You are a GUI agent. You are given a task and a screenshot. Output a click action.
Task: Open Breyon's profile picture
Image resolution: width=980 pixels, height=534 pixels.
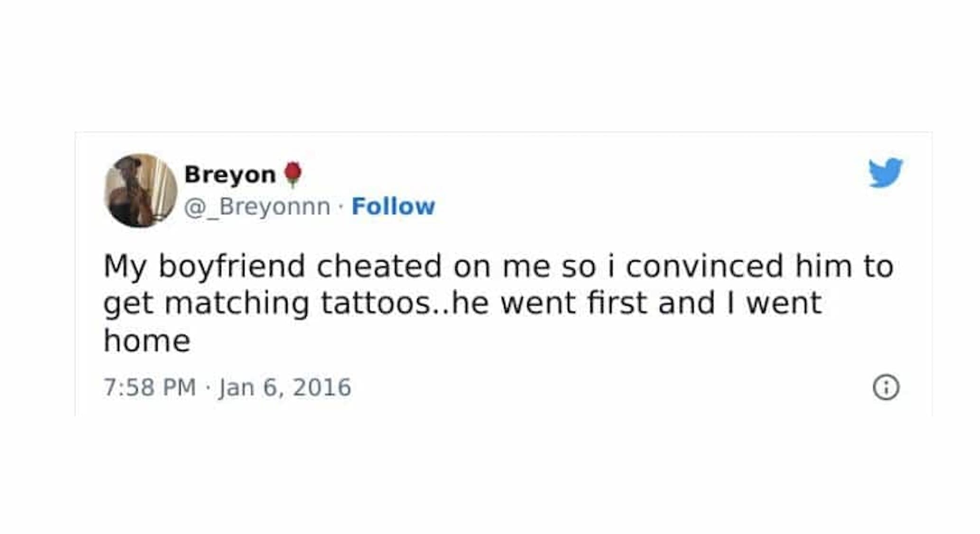coord(140,191)
